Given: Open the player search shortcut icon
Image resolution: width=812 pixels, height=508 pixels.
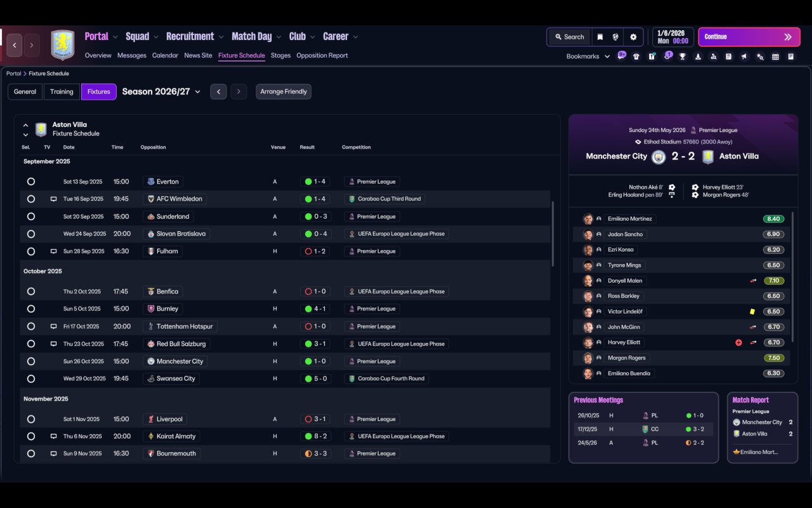Looking at the screenshot, I should point(714,57).
